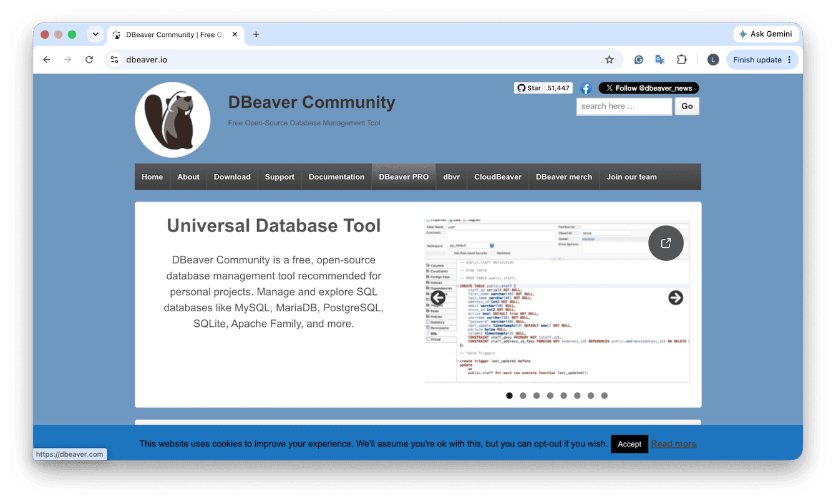Open site information icon in address bar
836x504 pixels.
(x=114, y=60)
